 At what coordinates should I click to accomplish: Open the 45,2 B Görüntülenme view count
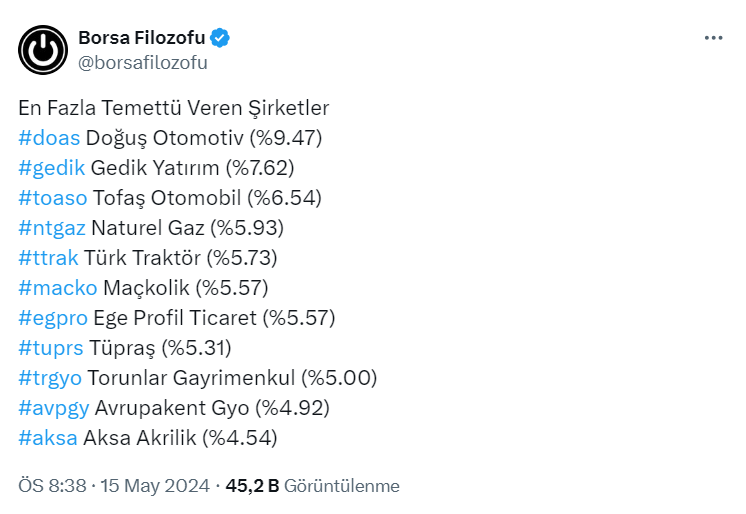pyautogui.click(x=312, y=486)
